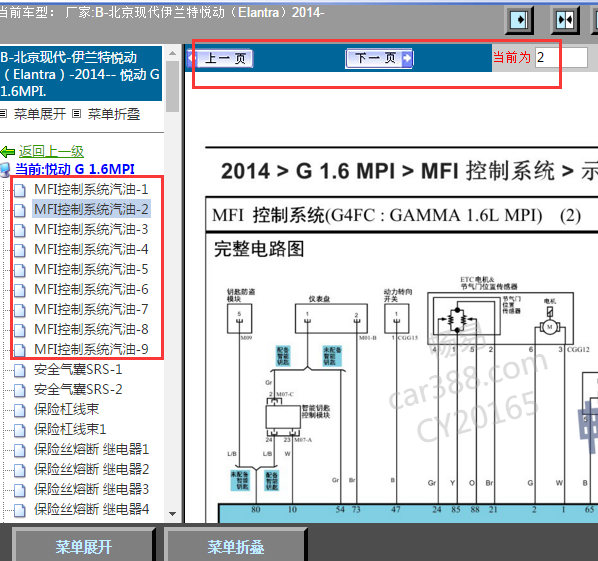
Task: Open MFI控制系统汽油-8 page
Action: click(x=91, y=329)
